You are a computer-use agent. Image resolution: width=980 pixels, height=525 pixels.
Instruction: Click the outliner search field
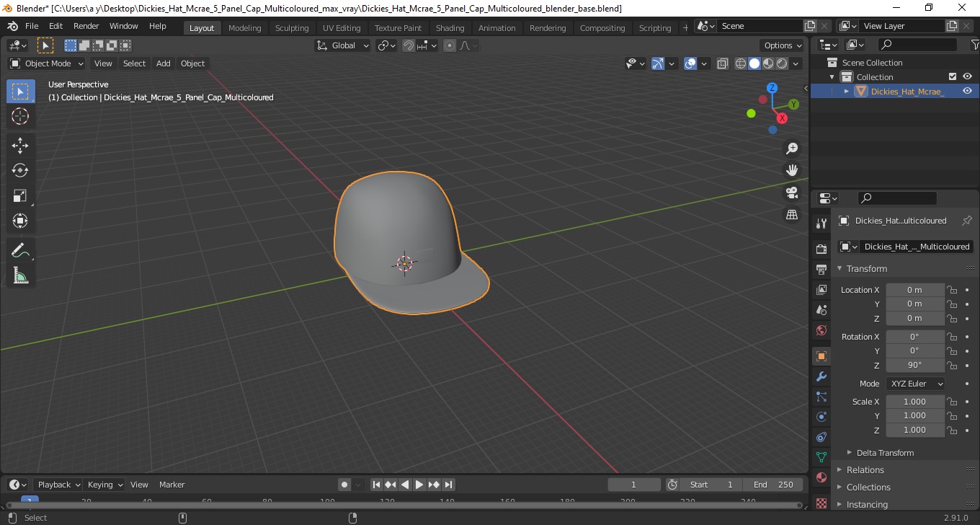[x=917, y=45]
